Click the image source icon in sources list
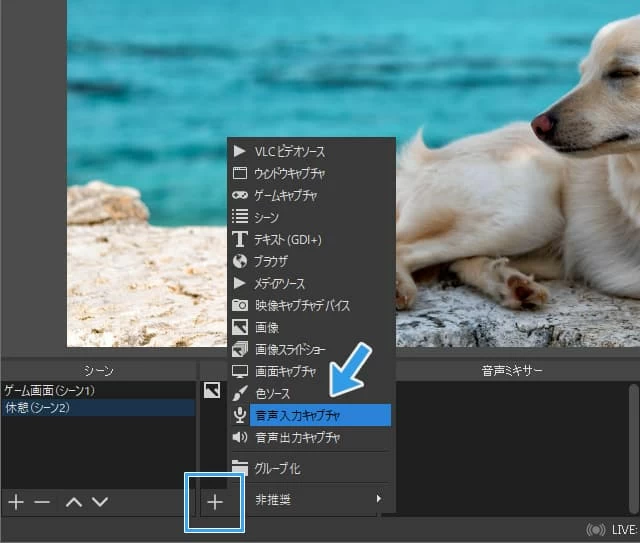640x543 pixels. point(212,390)
